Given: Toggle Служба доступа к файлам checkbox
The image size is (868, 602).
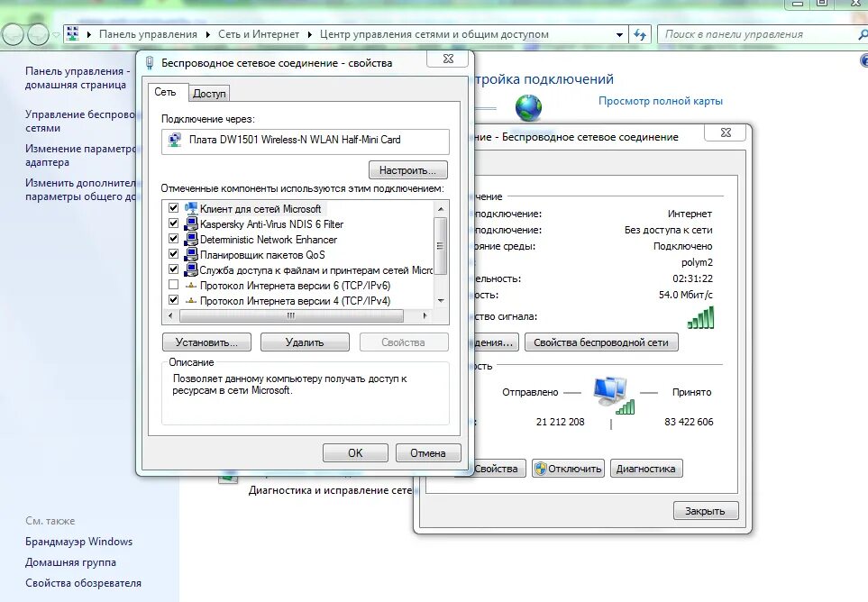Looking at the screenshot, I should point(173,269).
